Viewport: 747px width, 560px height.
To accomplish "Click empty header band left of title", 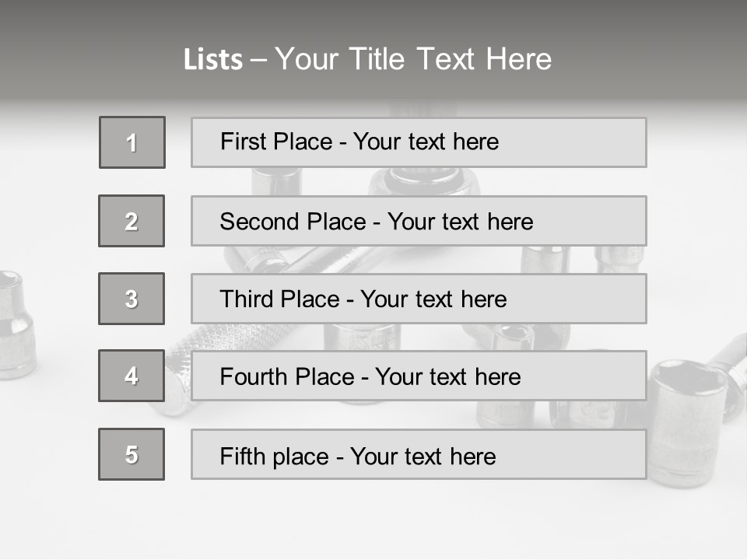I will tap(86, 54).
